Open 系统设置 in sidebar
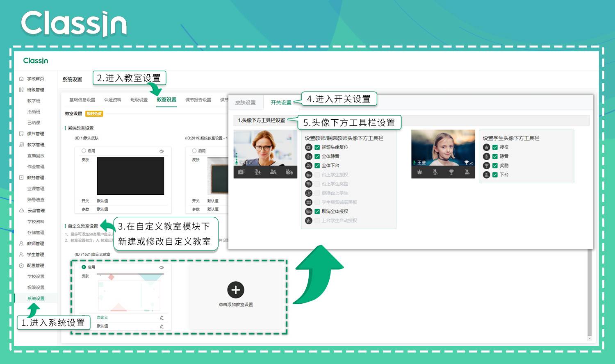 tap(36, 298)
